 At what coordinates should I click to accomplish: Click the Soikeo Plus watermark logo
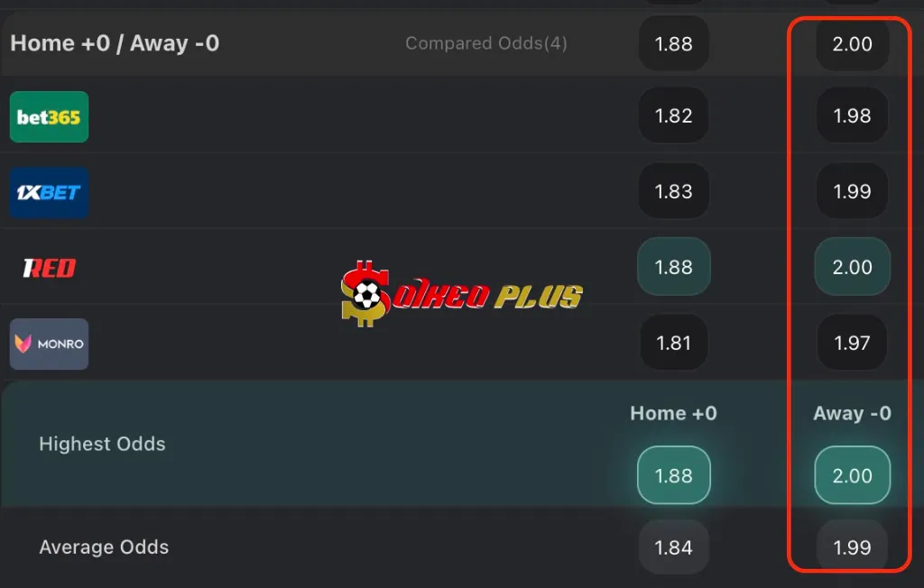click(x=462, y=293)
